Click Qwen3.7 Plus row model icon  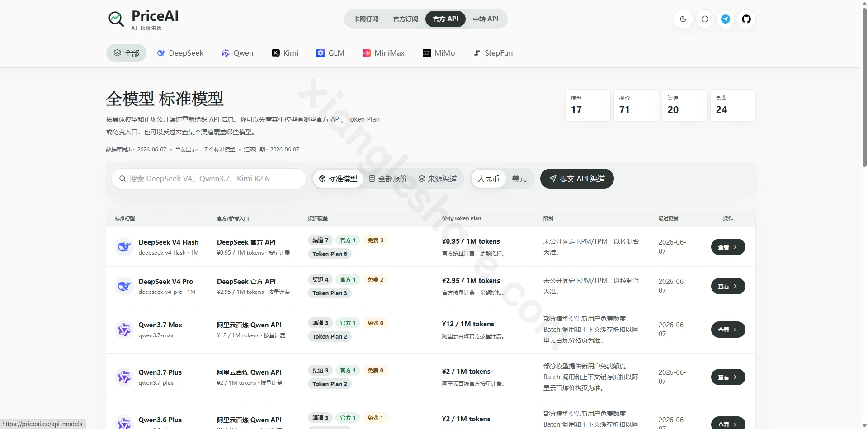(124, 377)
